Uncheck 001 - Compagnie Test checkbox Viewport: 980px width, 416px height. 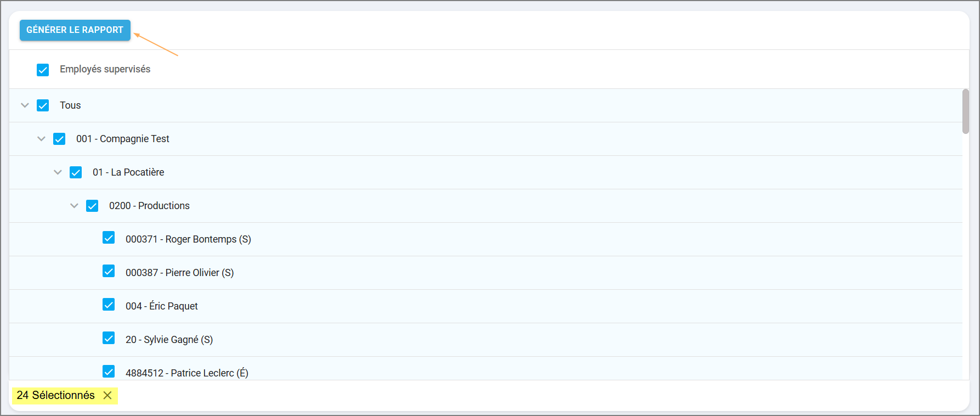tap(59, 139)
